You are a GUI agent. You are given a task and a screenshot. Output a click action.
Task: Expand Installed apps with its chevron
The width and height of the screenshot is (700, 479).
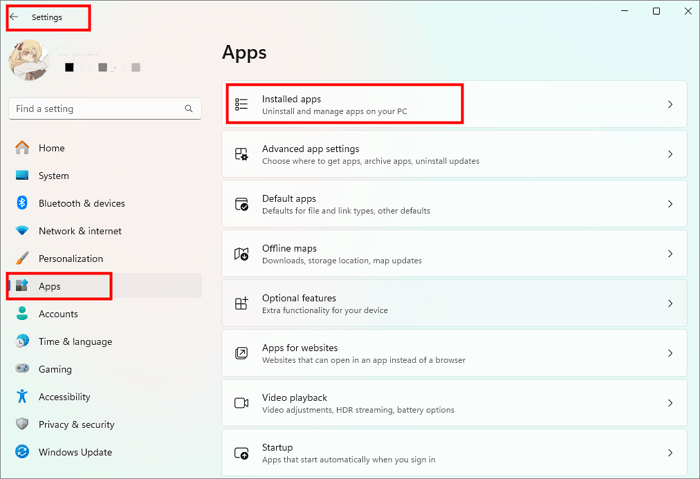pos(670,104)
